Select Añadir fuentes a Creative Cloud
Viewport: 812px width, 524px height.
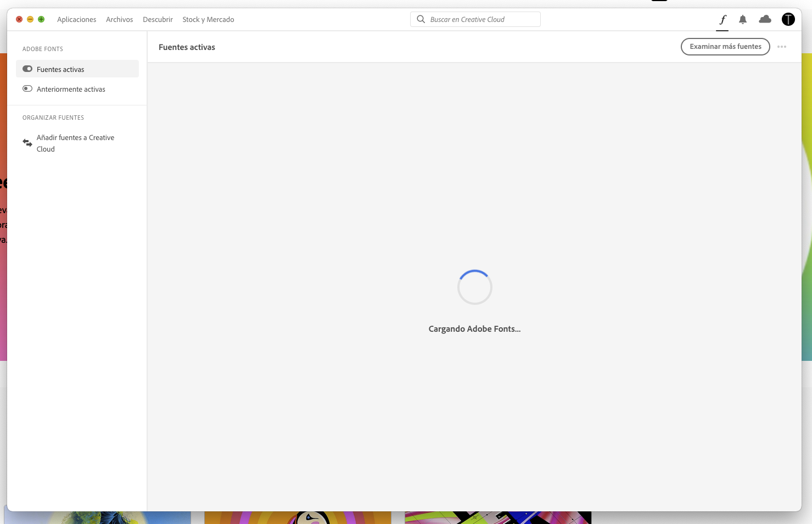(x=75, y=143)
